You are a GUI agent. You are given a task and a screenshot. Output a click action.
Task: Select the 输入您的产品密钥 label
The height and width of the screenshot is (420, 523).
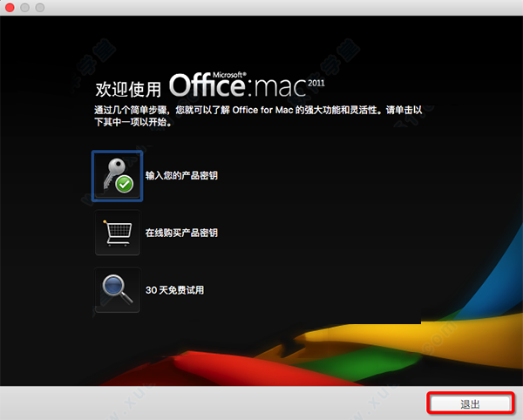(181, 175)
